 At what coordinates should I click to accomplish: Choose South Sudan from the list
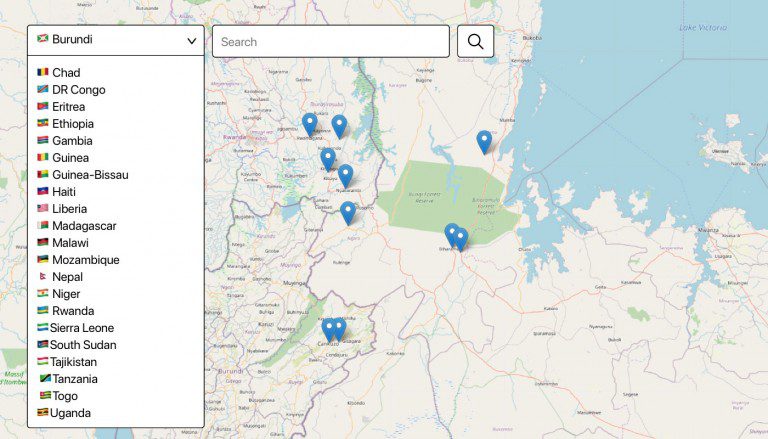coord(77,345)
